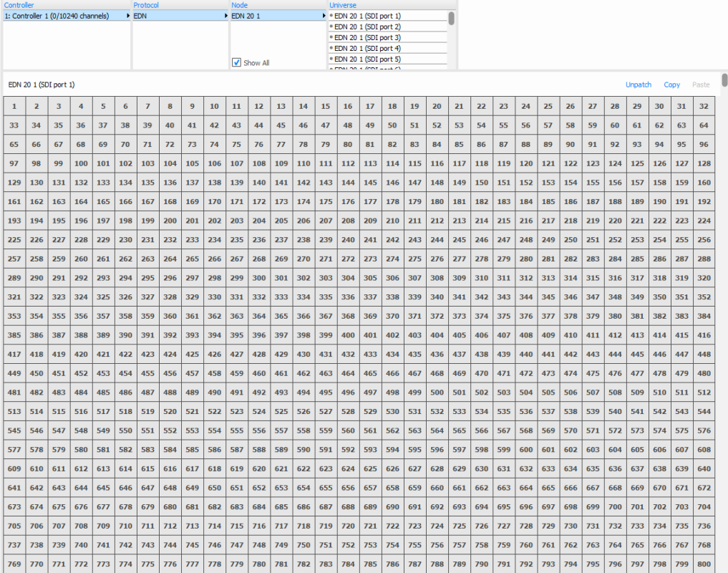Pick channel cell 175
728x573 pixels.
(326, 202)
